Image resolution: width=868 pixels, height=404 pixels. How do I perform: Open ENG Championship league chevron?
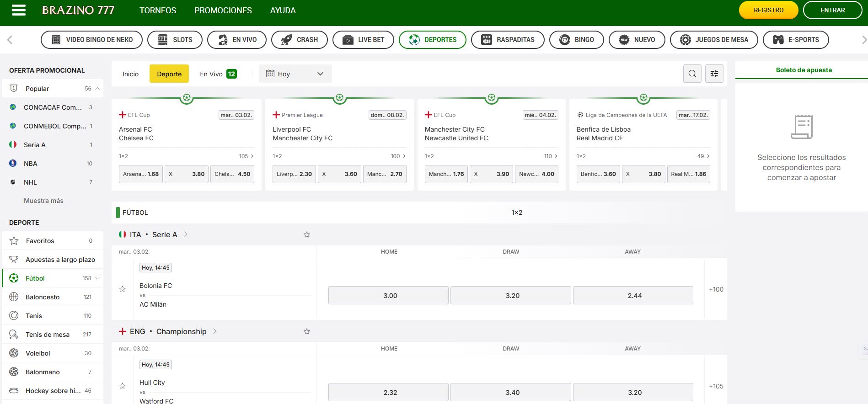click(215, 331)
